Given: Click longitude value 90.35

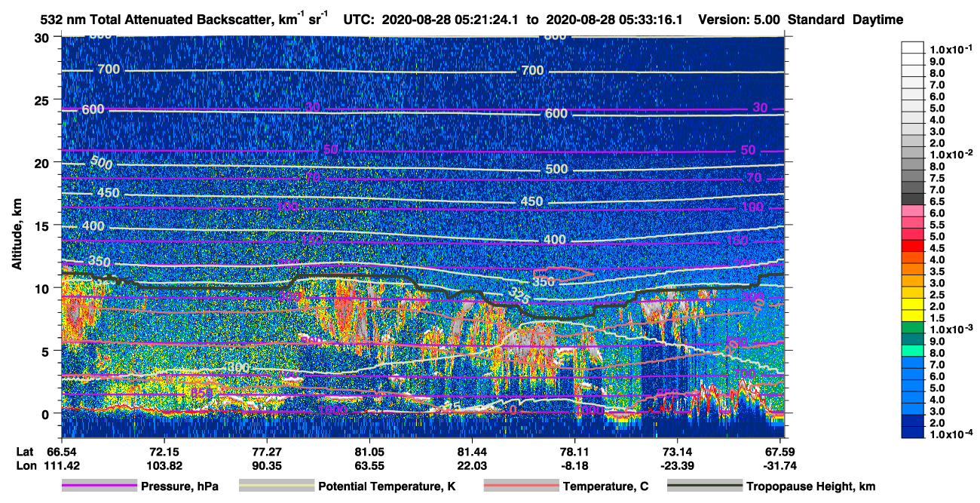Looking at the screenshot, I should 266,465.
